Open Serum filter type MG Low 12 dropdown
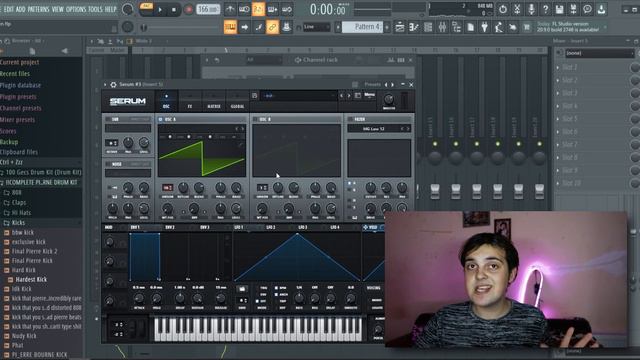 pyautogui.click(x=374, y=129)
